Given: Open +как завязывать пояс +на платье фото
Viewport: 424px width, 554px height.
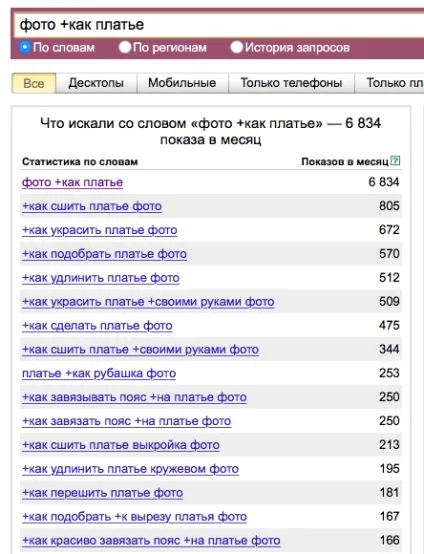Looking at the screenshot, I should 134,397.
